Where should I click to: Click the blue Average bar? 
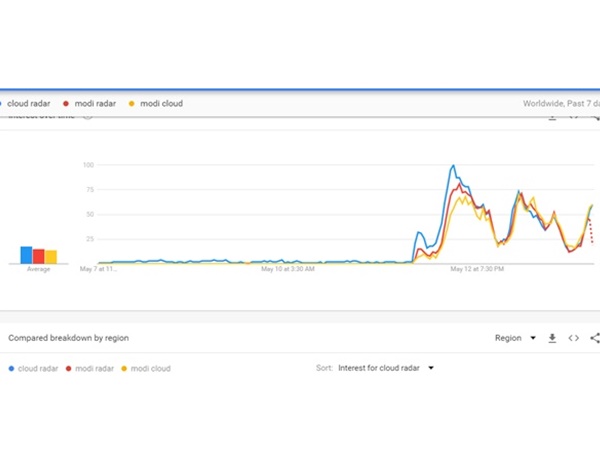pyautogui.click(x=26, y=255)
